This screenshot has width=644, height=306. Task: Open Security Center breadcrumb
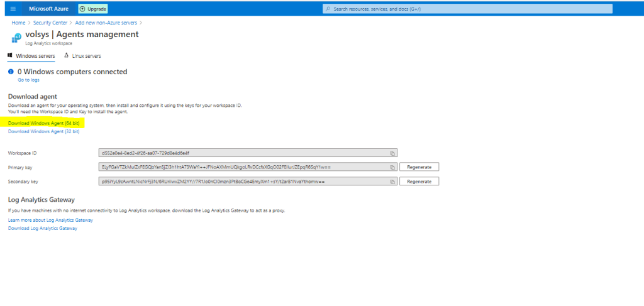coord(50,23)
